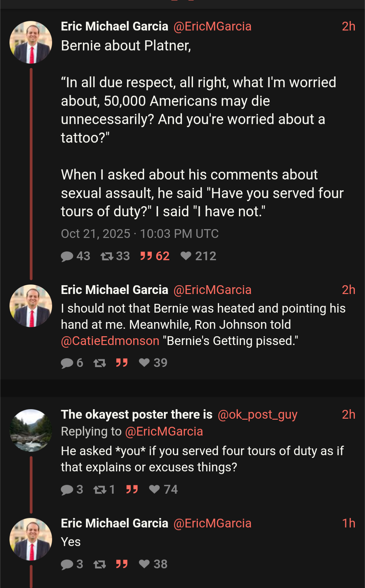Like the tweet with 39 likes
Viewport: 365px width, 588px height.
144,363
